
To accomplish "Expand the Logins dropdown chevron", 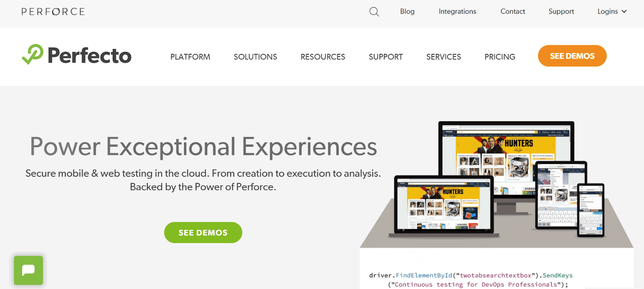I will (x=624, y=12).
